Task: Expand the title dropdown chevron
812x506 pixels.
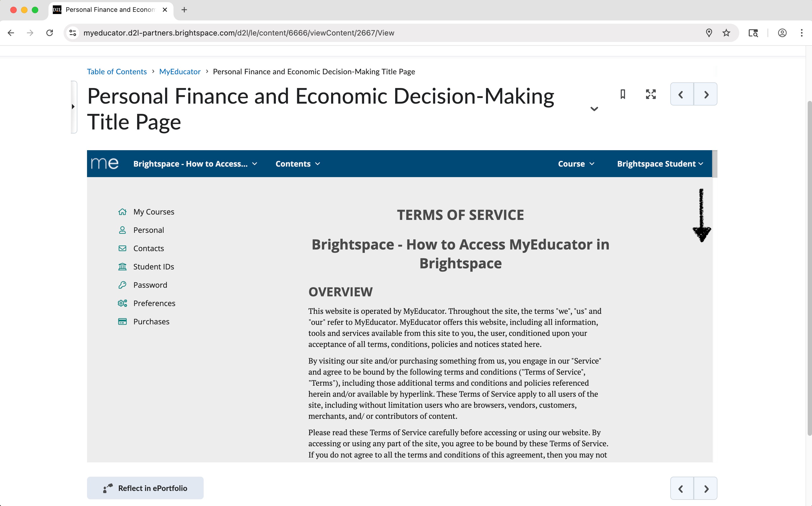Action: (594, 109)
